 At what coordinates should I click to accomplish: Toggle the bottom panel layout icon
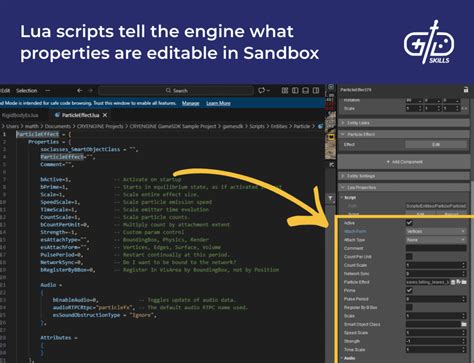pos(305,90)
